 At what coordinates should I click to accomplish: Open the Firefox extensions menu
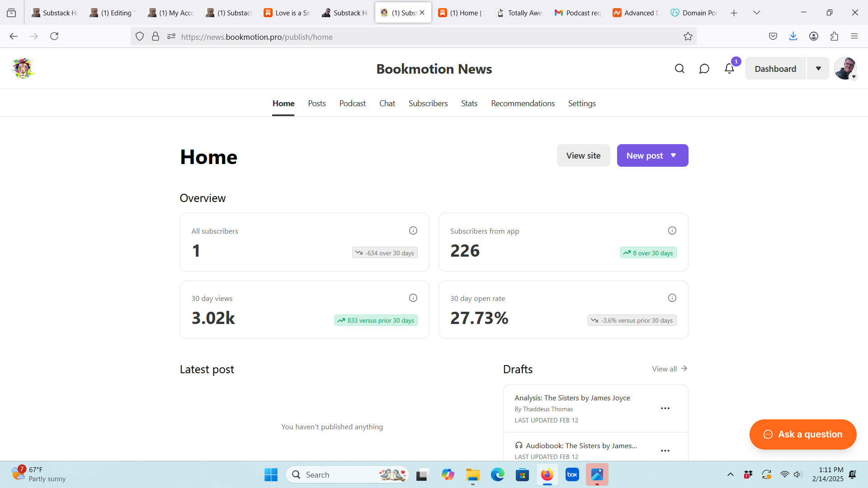[834, 37]
